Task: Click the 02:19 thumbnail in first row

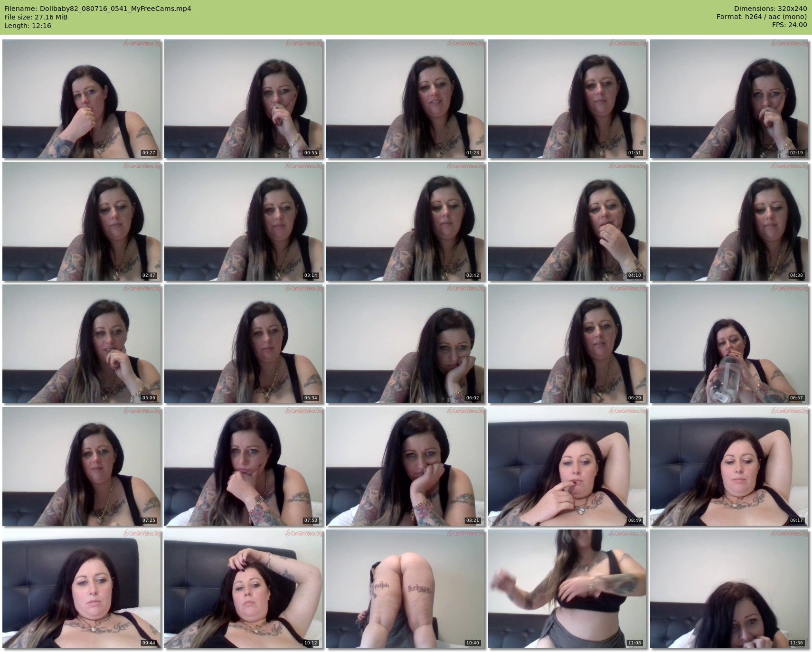Action: (x=729, y=99)
